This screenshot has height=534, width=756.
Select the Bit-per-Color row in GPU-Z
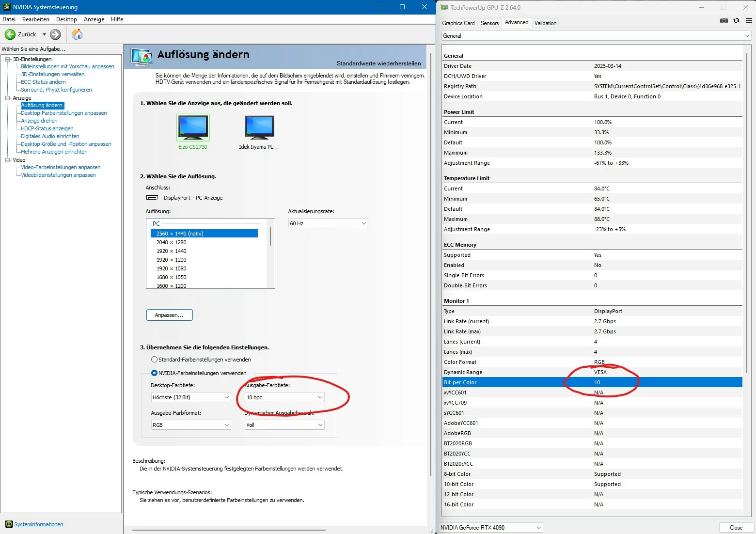pyautogui.click(x=592, y=382)
